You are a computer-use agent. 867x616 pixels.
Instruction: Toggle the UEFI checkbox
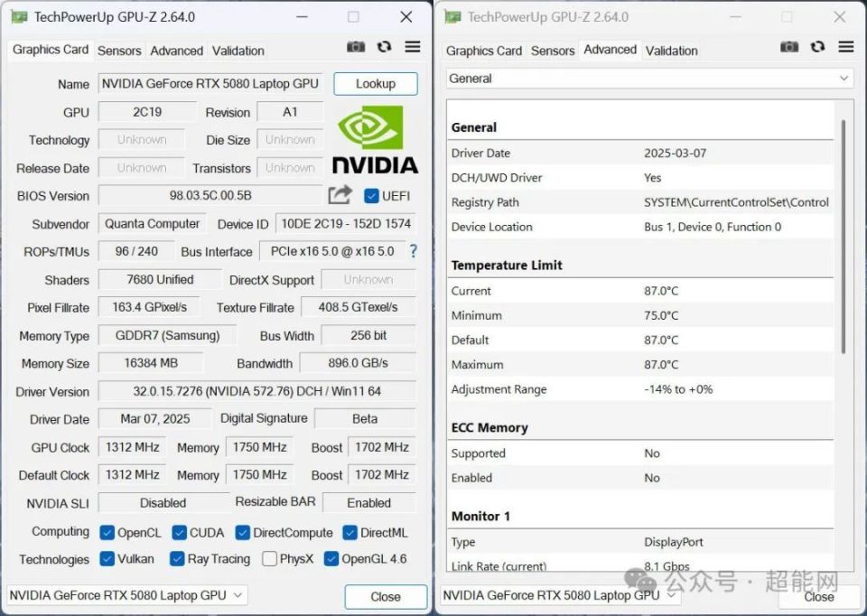coord(371,196)
